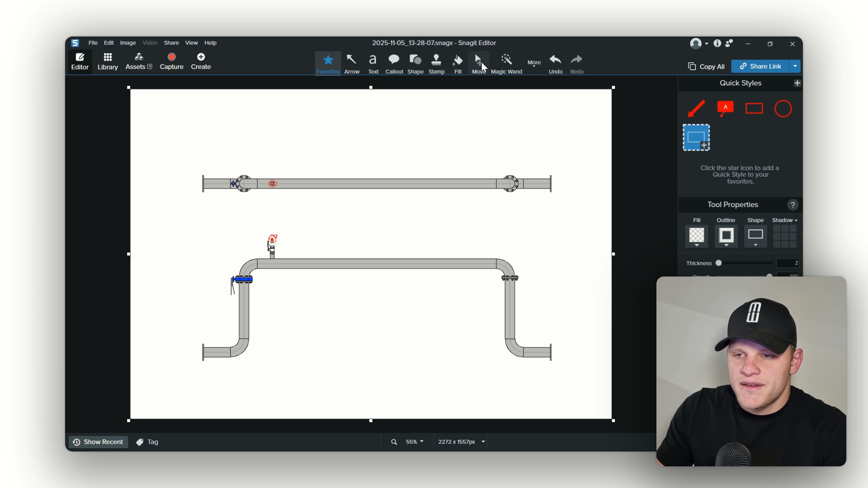Expand the Share Link dropdown arrow
Viewport: 868px width, 488px height.
click(795, 66)
